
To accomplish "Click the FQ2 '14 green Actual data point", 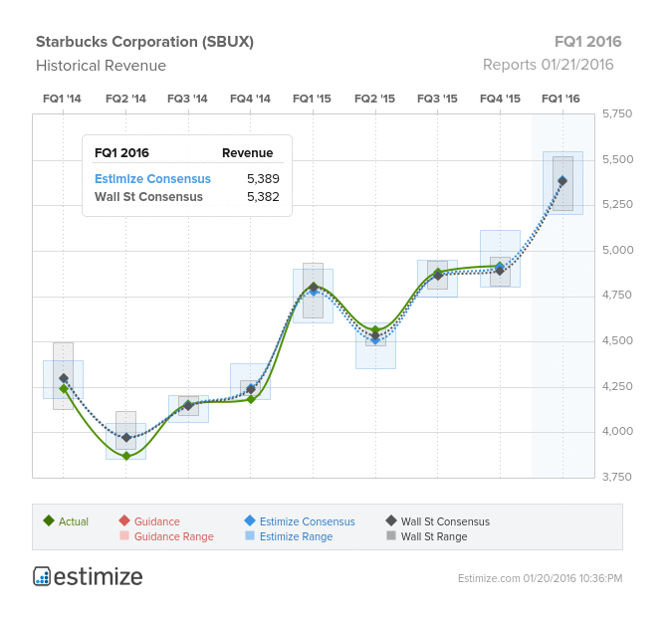I will [126, 456].
